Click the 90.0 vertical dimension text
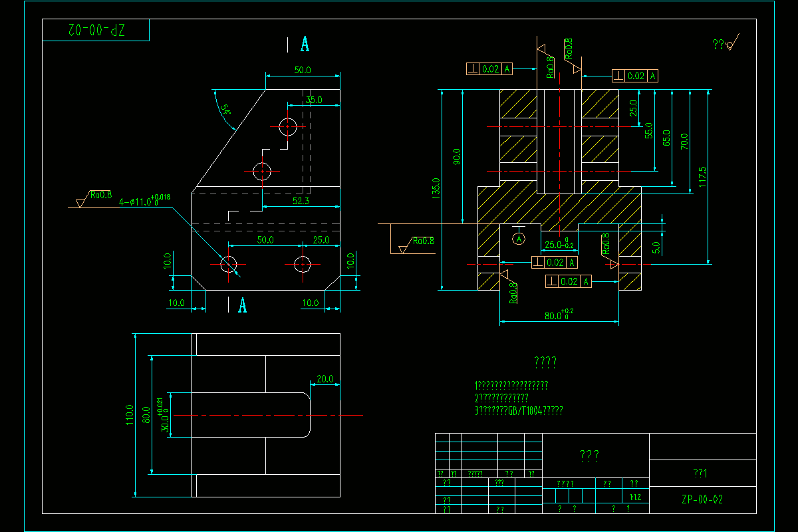Viewport: 798px width, 532px height. 457,157
